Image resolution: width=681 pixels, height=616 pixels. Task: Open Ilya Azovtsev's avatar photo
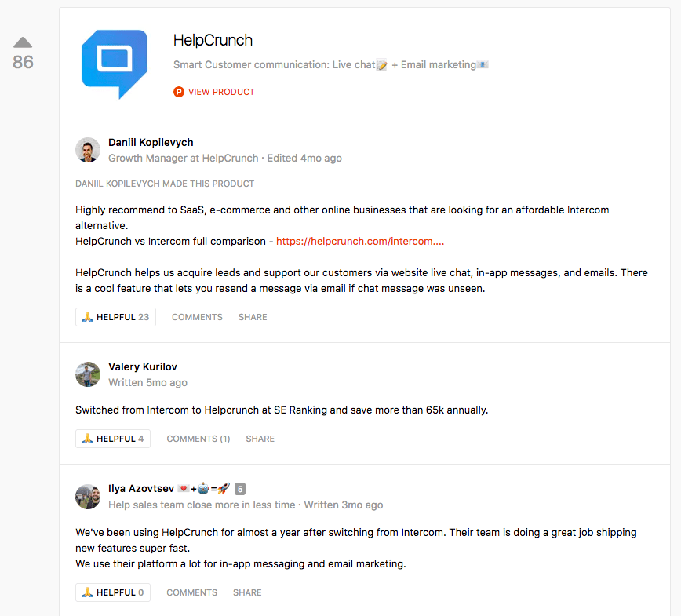[x=88, y=497]
